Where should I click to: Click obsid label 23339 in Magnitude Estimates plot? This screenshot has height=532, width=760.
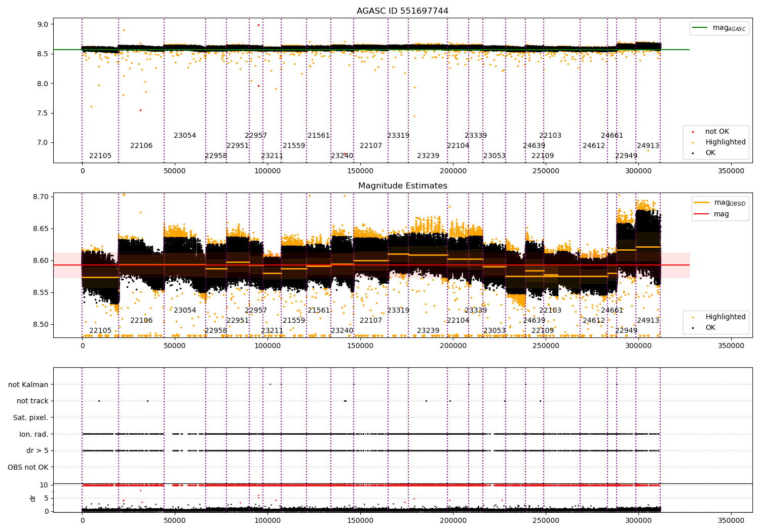pos(476,311)
